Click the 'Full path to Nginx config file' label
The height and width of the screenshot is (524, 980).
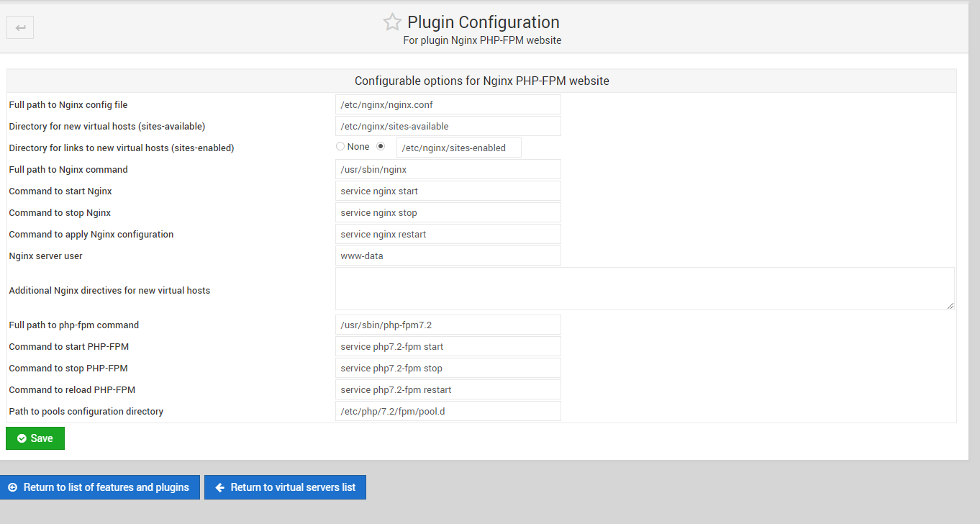(x=68, y=105)
